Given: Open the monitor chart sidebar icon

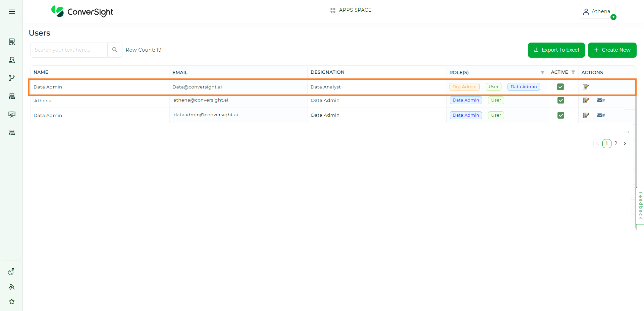Looking at the screenshot, I should pos(12,114).
